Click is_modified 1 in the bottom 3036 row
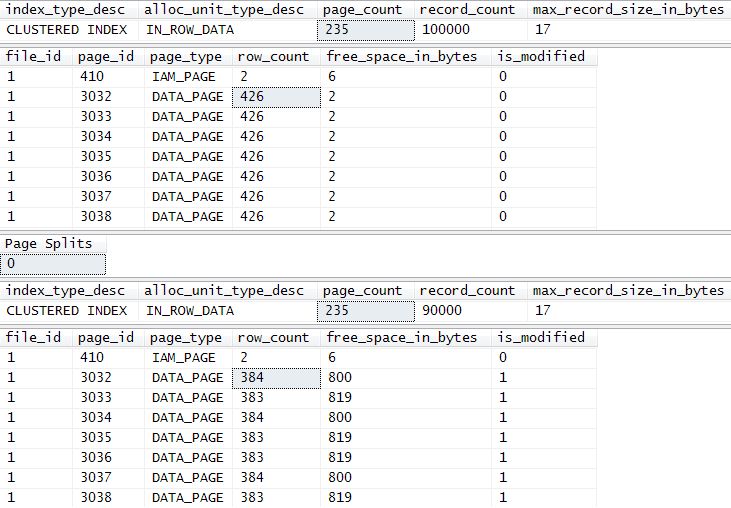Image resolution: width=731 pixels, height=508 pixels. pos(544,458)
